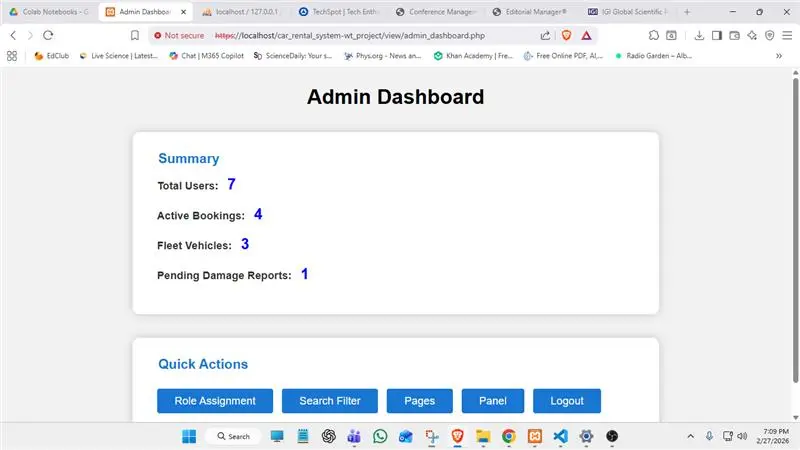Open WhatsApp from the taskbar
Image resolution: width=800 pixels, height=450 pixels.
coord(380,436)
